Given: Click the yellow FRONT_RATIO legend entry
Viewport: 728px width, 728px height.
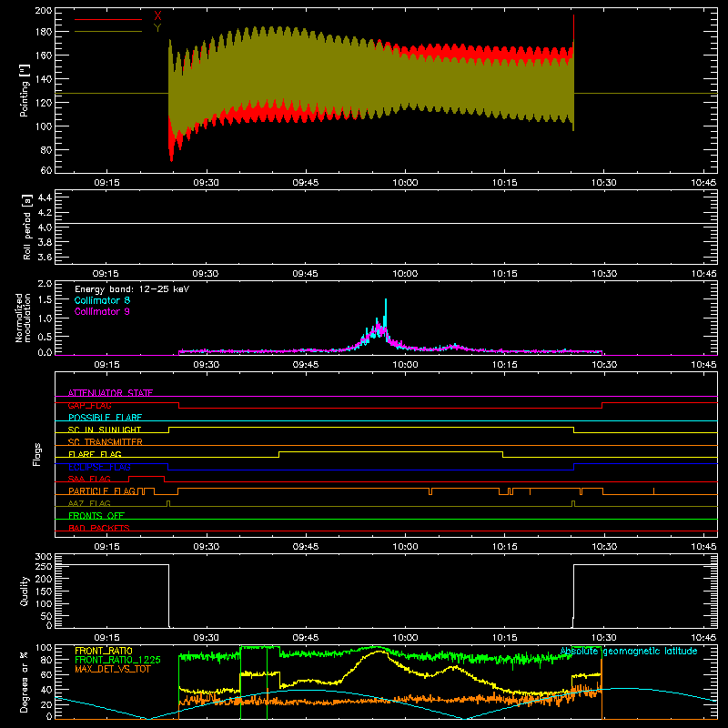Looking at the screenshot, I should (x=104, y=651).
